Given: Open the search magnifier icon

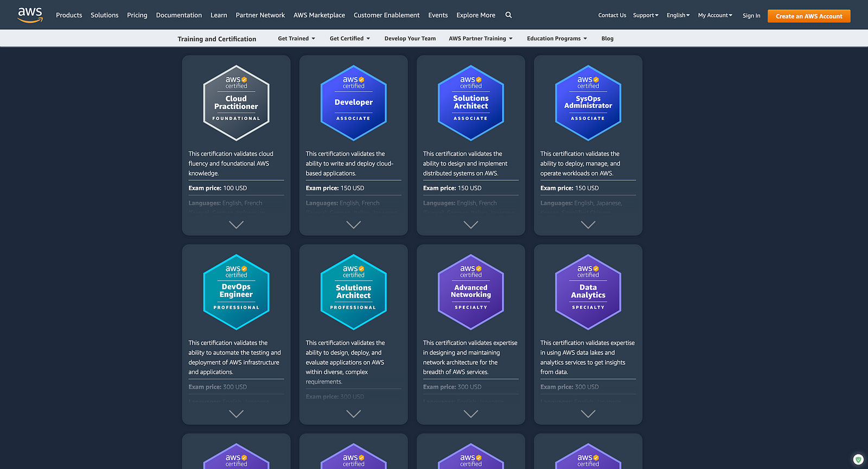Looking at the screenshot, I should (509, 15).
